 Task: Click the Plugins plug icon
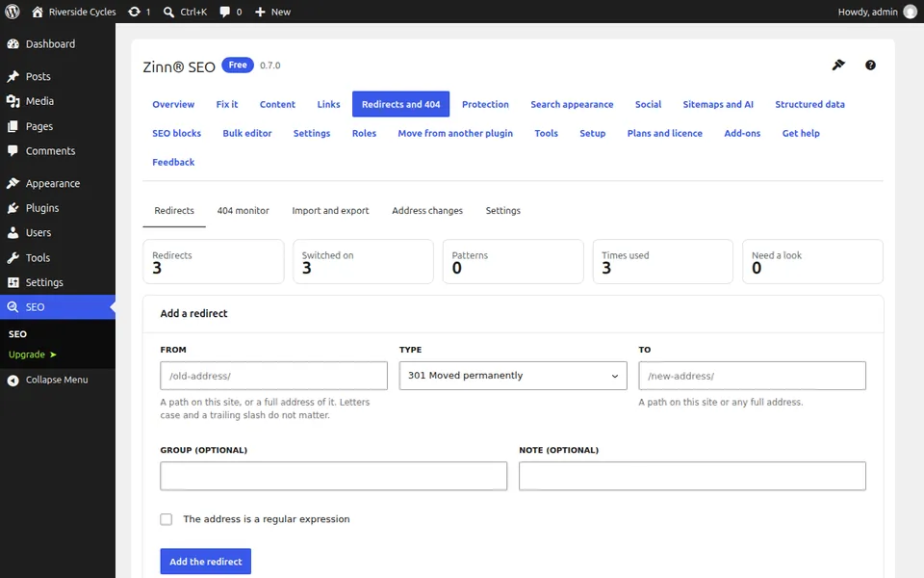(13, 208)
